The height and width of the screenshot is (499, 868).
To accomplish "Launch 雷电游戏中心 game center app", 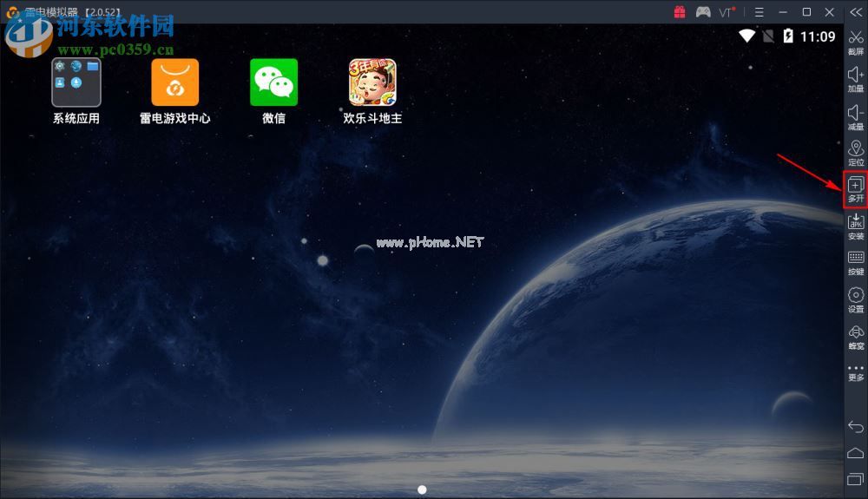I will (x=175, y=91).
